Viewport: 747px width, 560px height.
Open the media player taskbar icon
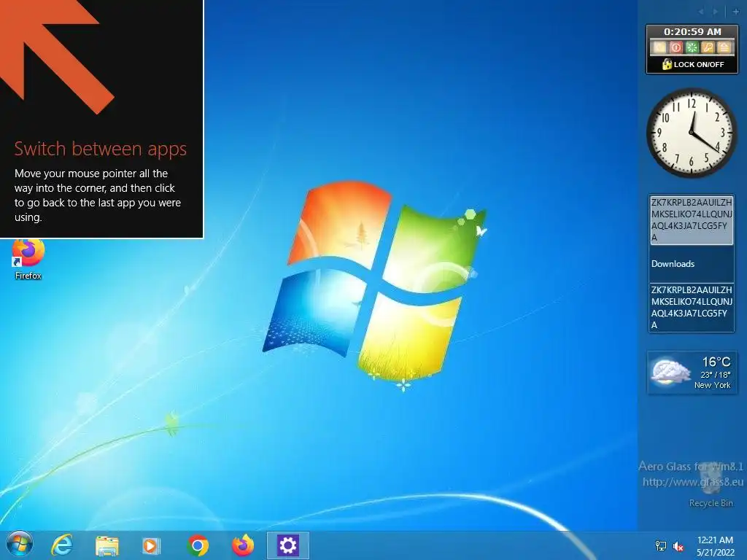click(x=151, y=545)
